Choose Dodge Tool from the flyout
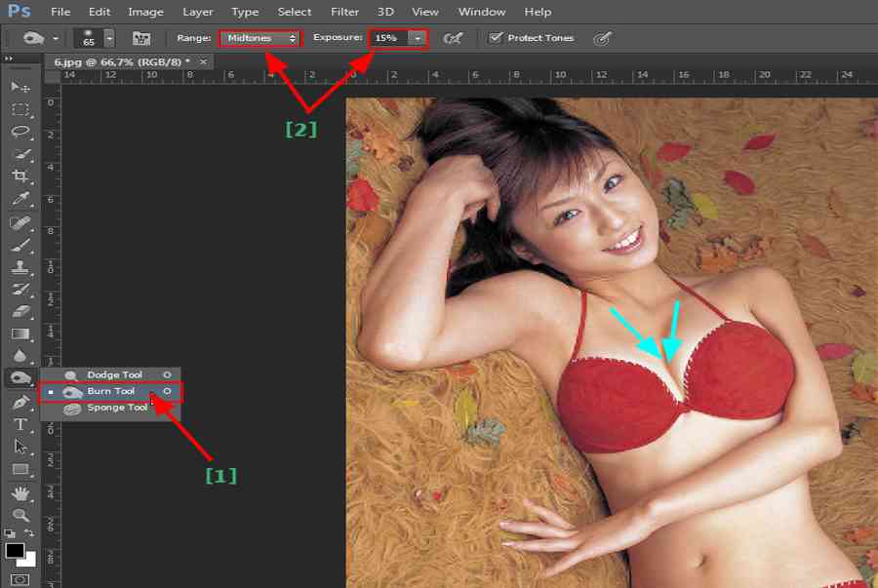Image resolution: width=878 pixels, height=588 pixels. [110, 374]
